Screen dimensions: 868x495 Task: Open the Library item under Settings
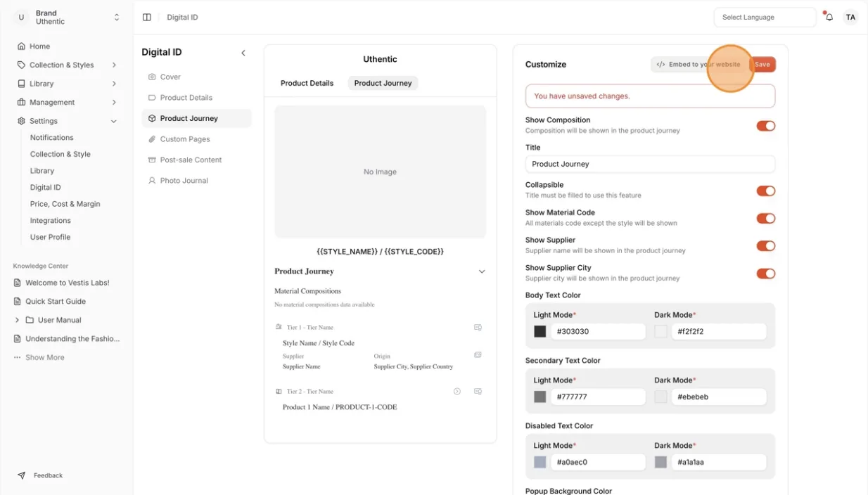click(42, 171)
